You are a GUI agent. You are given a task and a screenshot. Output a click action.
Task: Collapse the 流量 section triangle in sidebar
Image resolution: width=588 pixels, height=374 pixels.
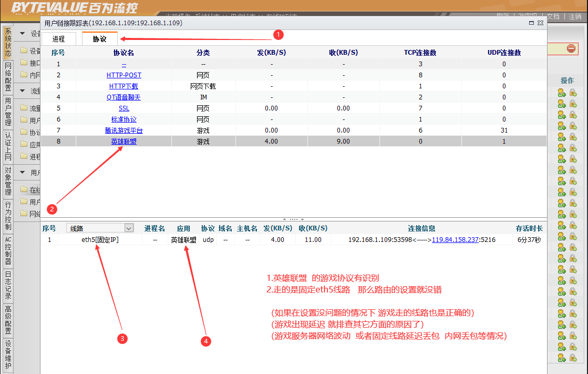click(23, 91)
